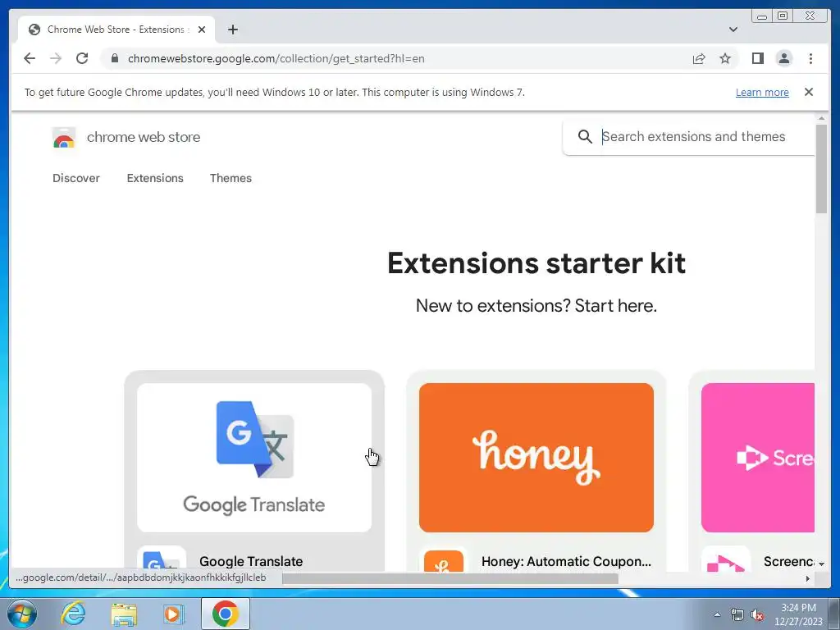This screenshot has width=840, height=630.
Task: Launch Internet Explorer from the taskbar
Action: [x=73, y=614]
